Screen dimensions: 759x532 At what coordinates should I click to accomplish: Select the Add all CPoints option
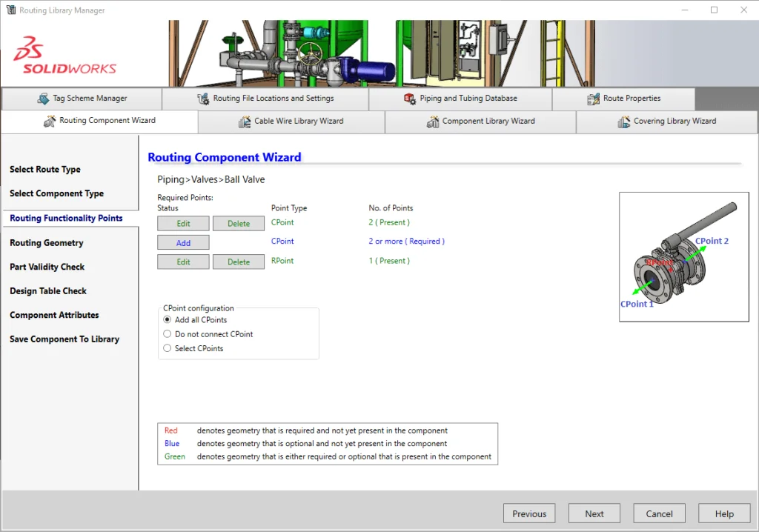168,320
